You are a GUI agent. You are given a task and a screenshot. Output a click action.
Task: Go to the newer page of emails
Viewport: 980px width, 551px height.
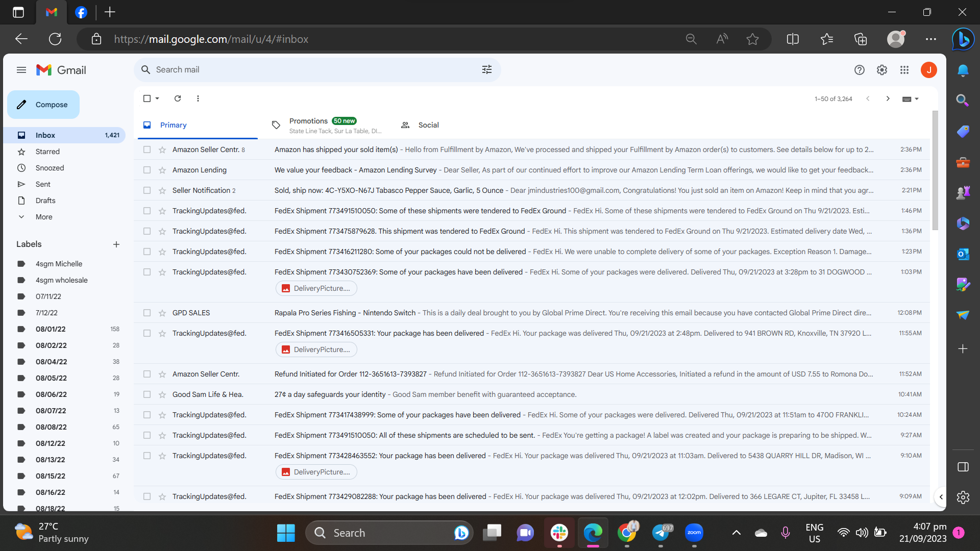(x=868, y=98)
